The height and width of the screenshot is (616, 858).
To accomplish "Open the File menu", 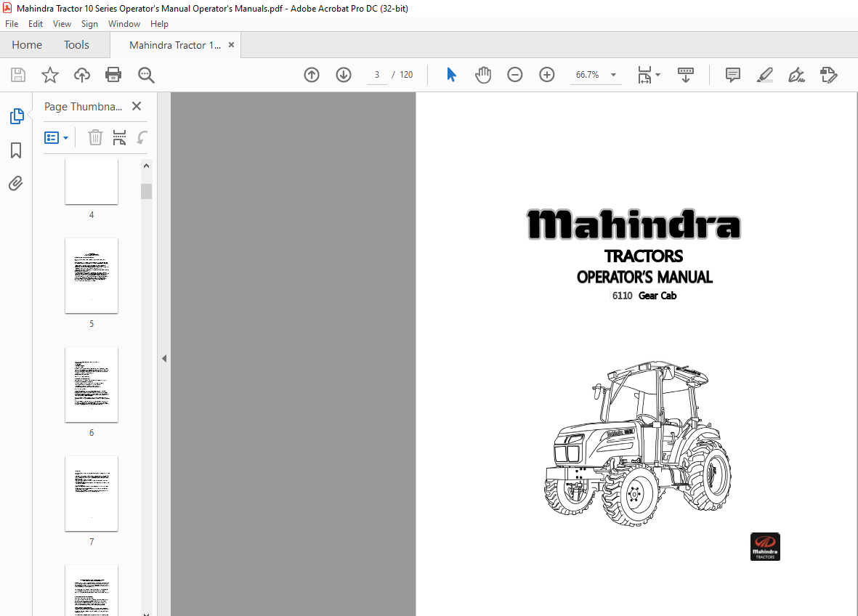I will [x=12, y=24].
